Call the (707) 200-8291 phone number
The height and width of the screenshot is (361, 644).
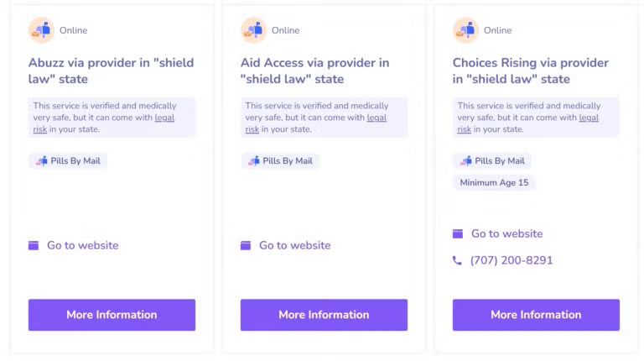pos(512,260)
